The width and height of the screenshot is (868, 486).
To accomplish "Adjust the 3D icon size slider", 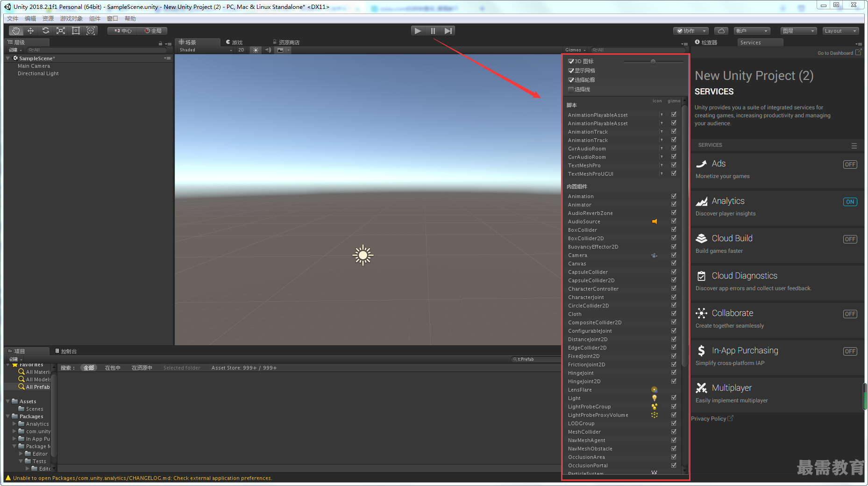I will 653,61.
